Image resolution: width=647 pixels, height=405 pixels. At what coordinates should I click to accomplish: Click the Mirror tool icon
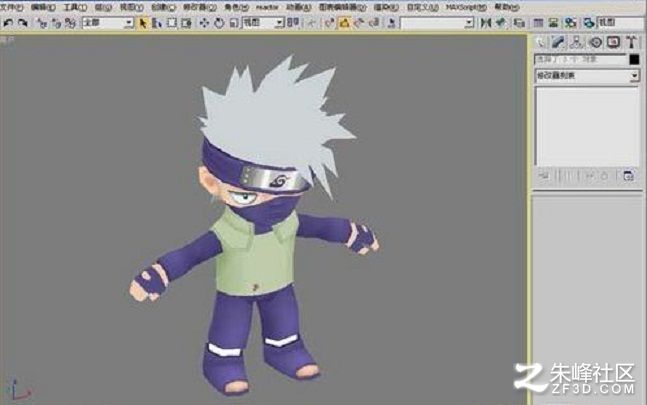pos(486,23)
